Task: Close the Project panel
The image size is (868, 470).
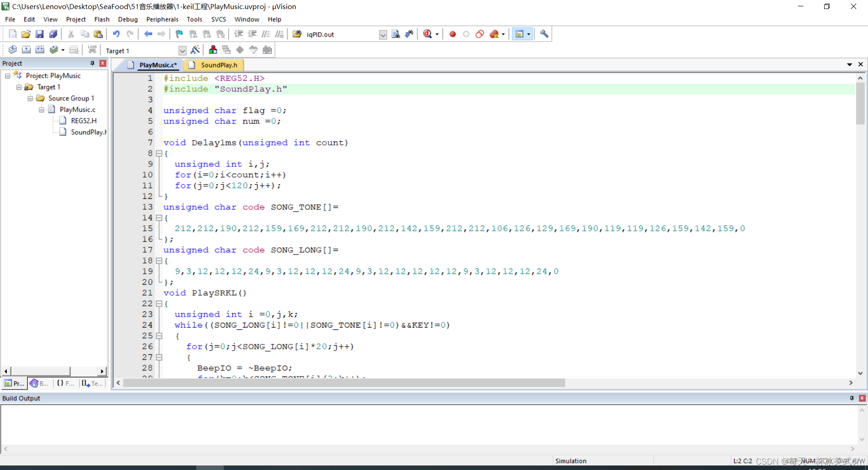Action: click(103, 63)
